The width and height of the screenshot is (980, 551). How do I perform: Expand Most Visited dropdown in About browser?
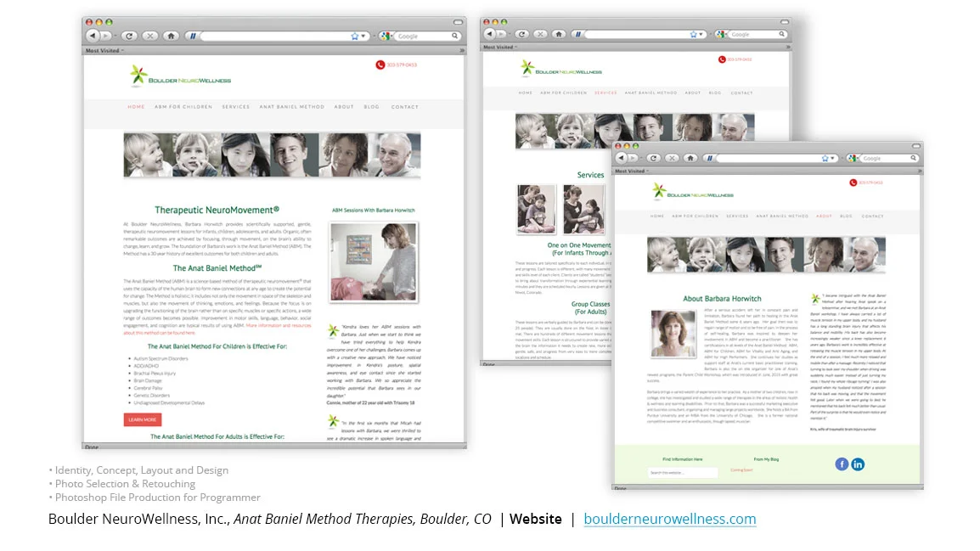point(632,171)
